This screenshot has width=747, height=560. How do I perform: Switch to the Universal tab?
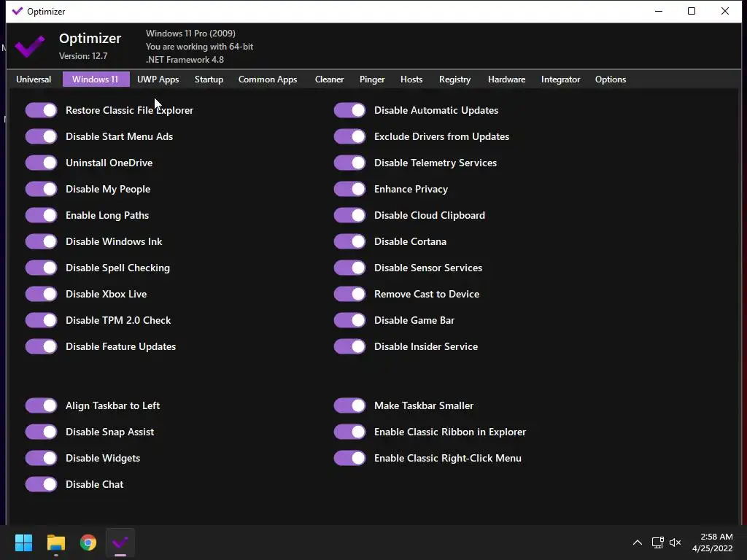34,79
